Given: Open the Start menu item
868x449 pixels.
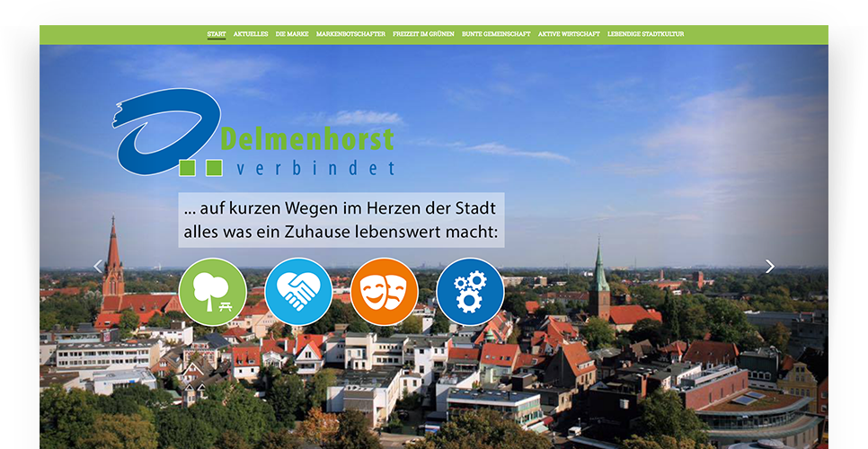Looking at the screenshot, I should pos(217,34).
